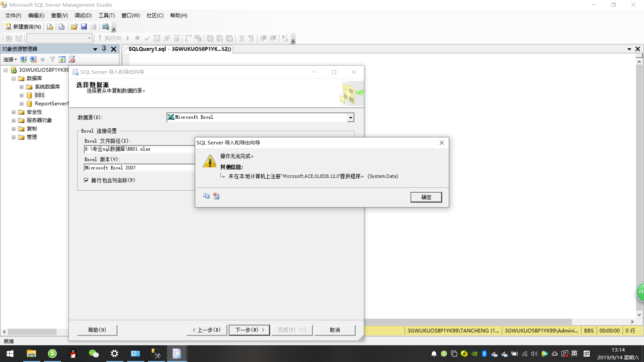Click the Parse checkmark icon
This screenshot has height=362, width=644.
(x=147, y=38)
